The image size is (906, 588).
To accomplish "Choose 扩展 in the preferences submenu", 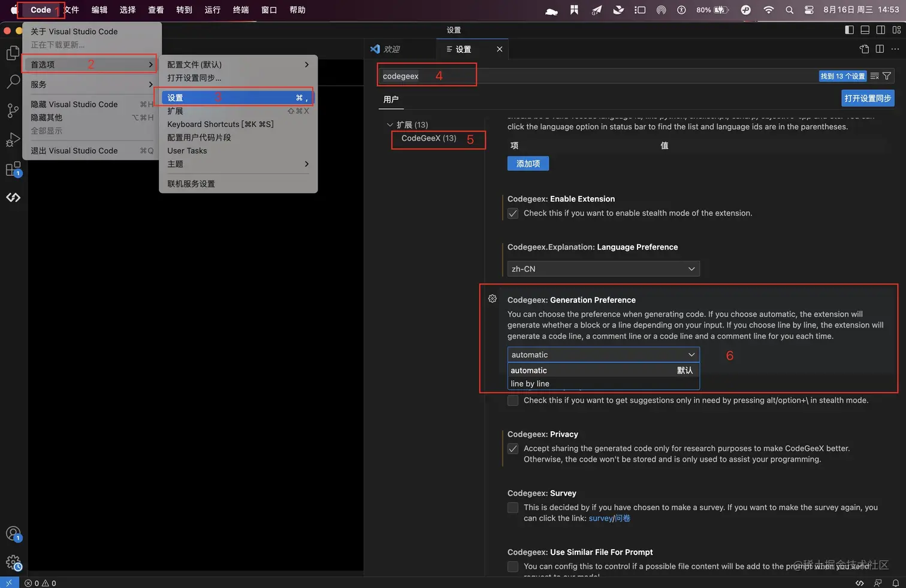I will point(238,111).
